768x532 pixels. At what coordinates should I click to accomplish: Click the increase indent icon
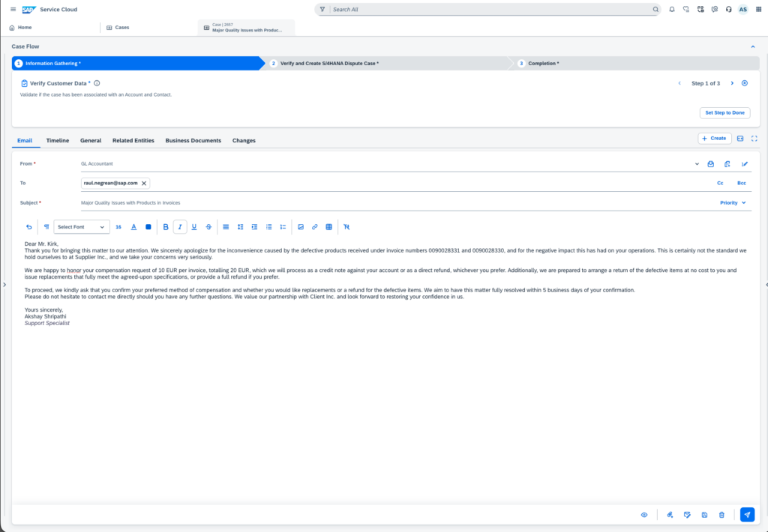pos(254,226)
